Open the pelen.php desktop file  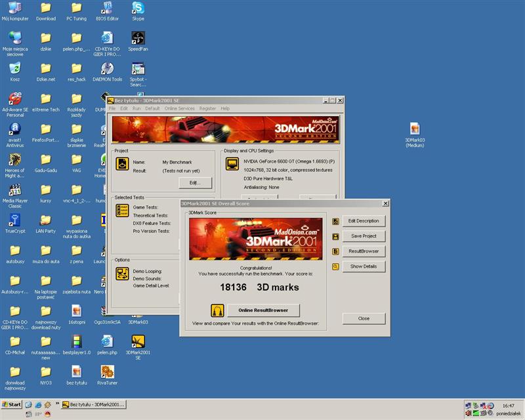point(107,345)
